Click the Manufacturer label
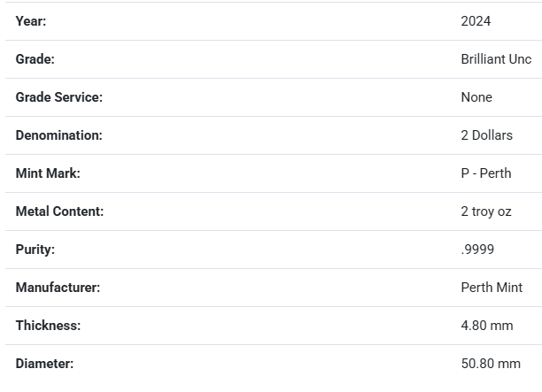Viewport: 542px width, 392px height. pos(58,288)
